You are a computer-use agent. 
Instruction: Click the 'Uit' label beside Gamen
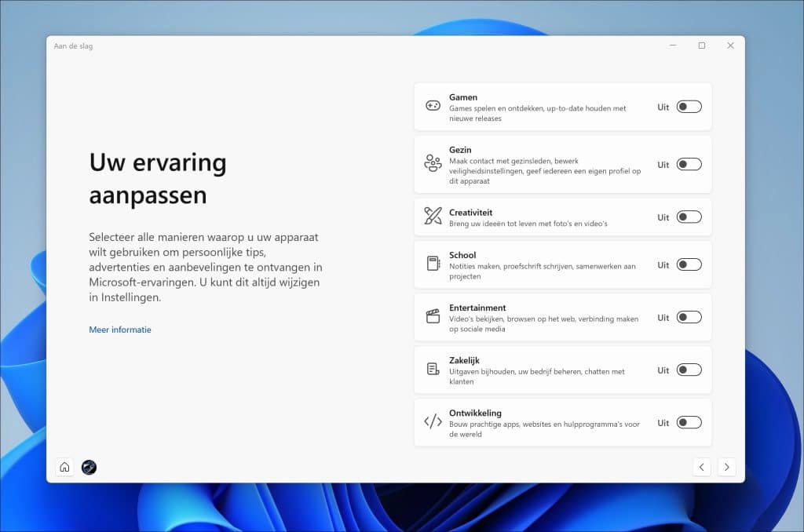point(663,107)
